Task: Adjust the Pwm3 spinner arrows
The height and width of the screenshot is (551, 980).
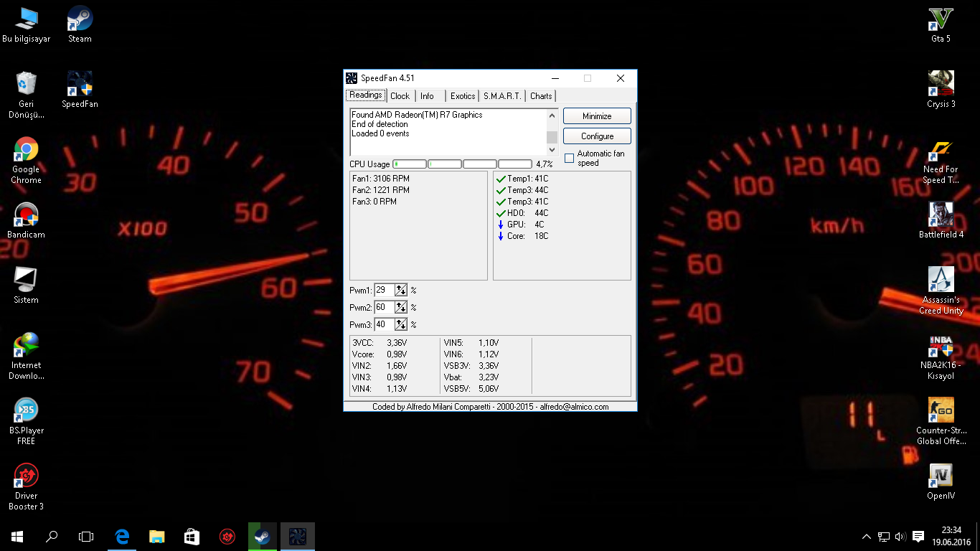Action: point(400,324)
